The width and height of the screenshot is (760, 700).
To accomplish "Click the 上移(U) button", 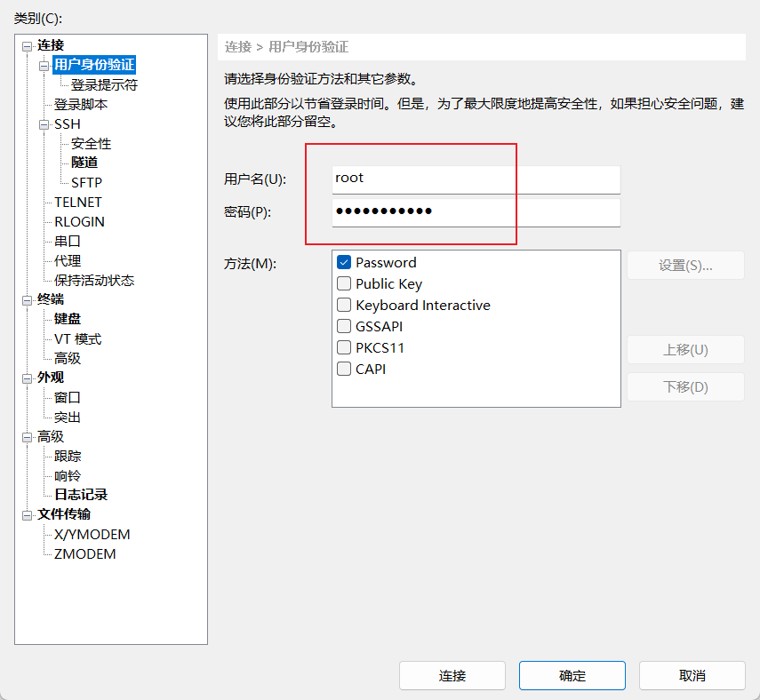I will (685, 349).
